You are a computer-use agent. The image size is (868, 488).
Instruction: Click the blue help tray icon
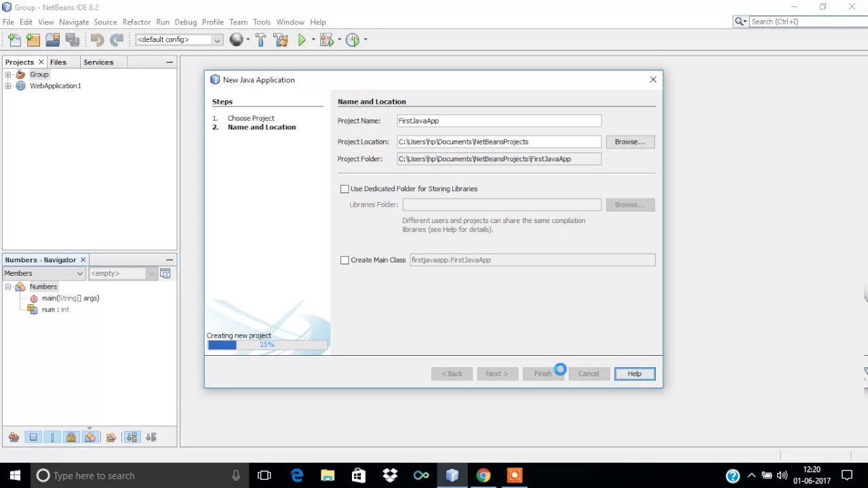point(732,476)
